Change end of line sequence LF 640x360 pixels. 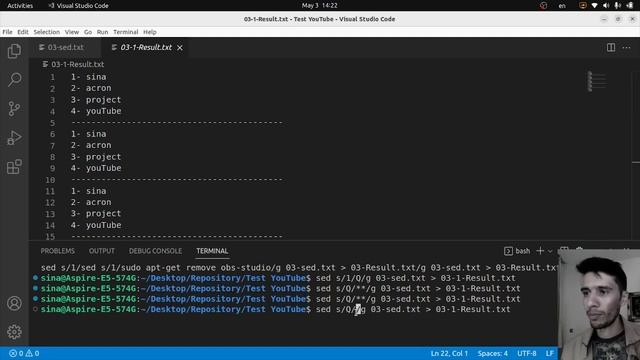click(x=549, y=353)
